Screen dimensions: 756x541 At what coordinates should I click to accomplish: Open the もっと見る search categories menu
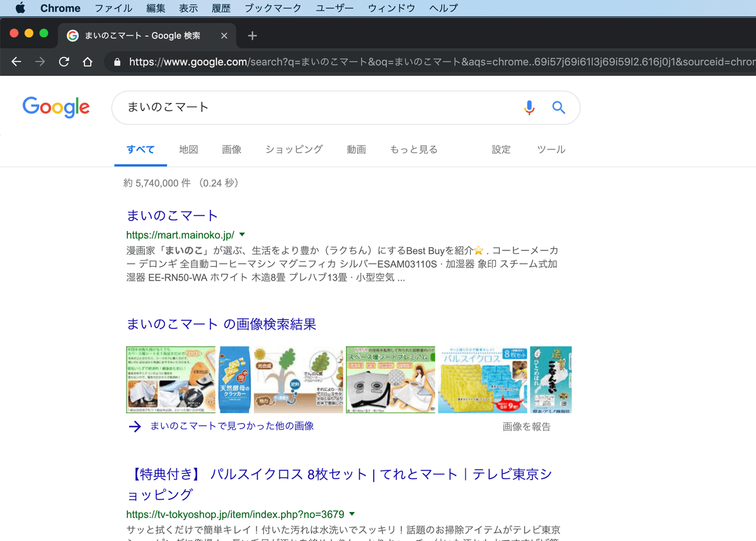[414, 149]
